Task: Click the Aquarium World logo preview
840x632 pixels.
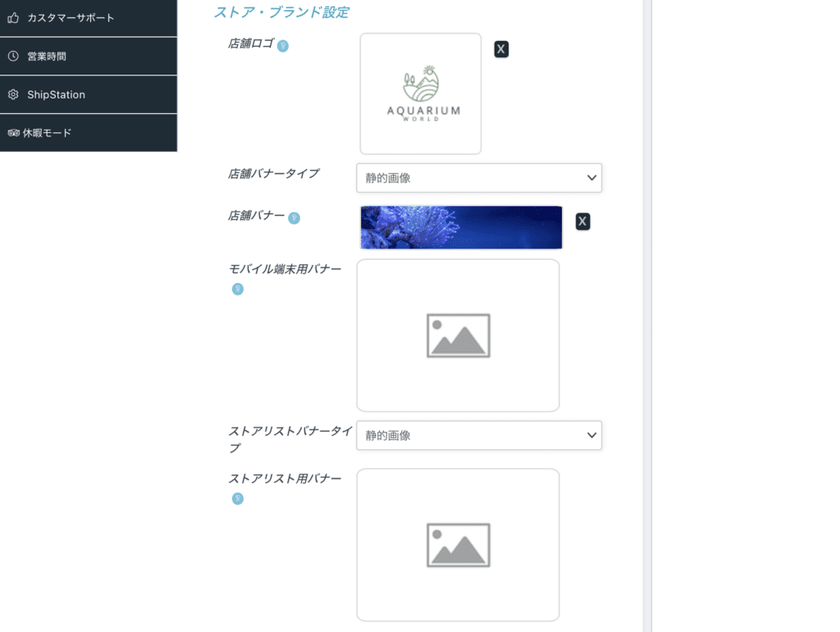Action: (420, 93)
